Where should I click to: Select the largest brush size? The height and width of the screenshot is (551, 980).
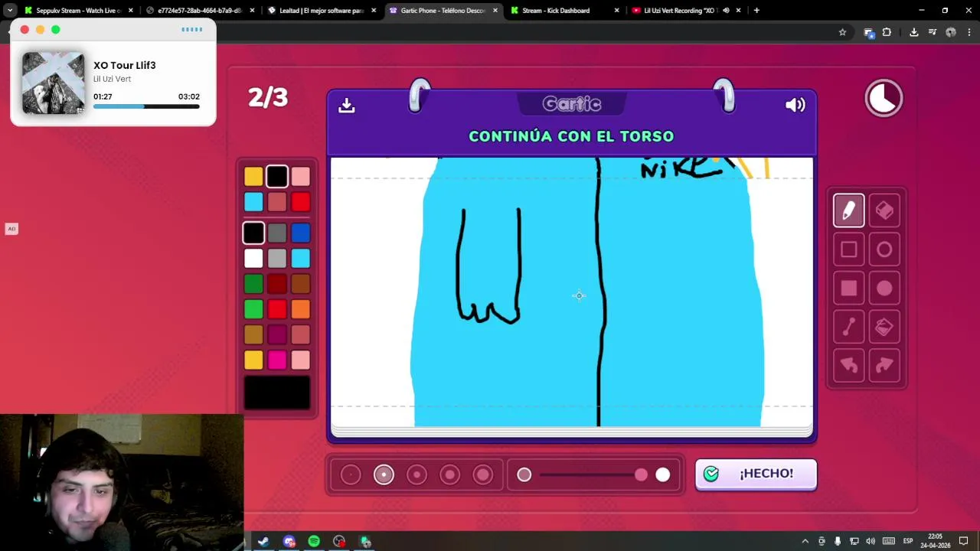click(482, 475)
